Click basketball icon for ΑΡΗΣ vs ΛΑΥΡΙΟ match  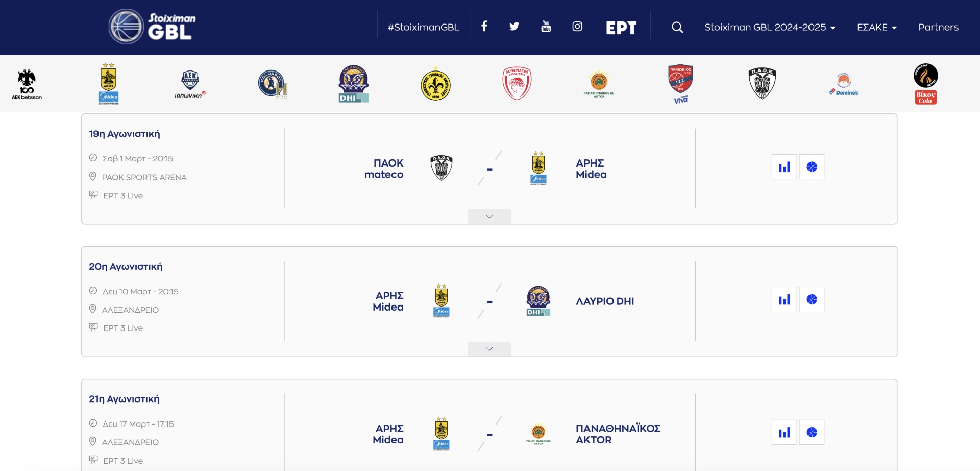click(x=812, y=299)
